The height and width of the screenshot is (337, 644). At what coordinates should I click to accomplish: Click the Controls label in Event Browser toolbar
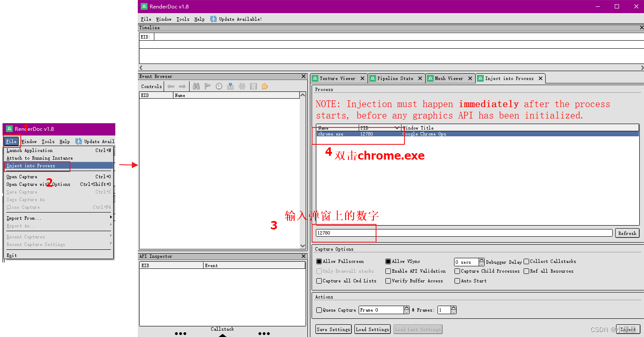click(151, 86)
